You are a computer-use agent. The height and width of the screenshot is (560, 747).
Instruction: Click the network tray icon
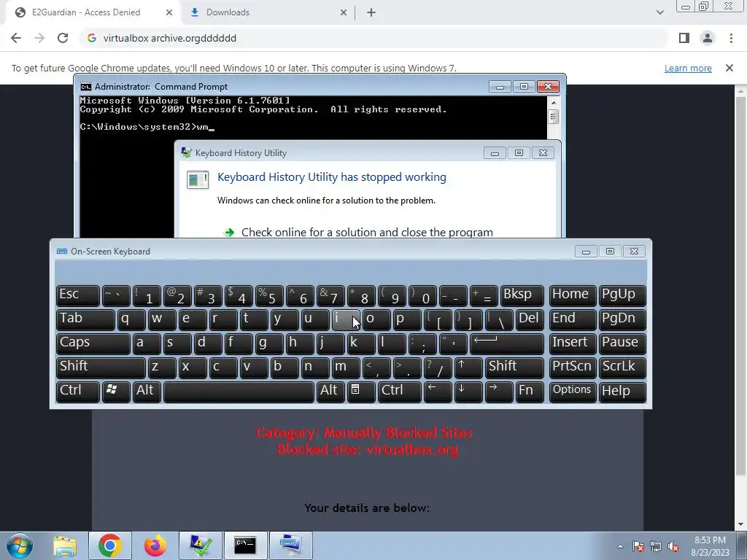tap(656, 546)
